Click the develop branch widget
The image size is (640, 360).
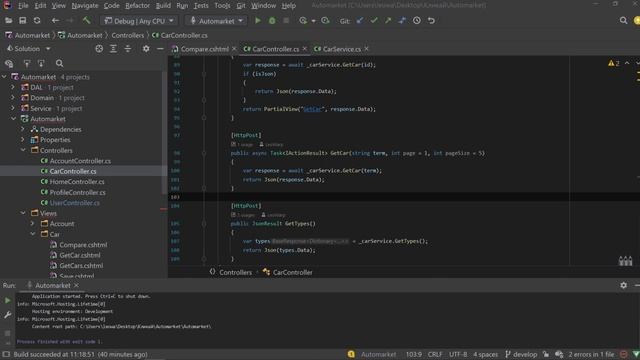[521, 354]
